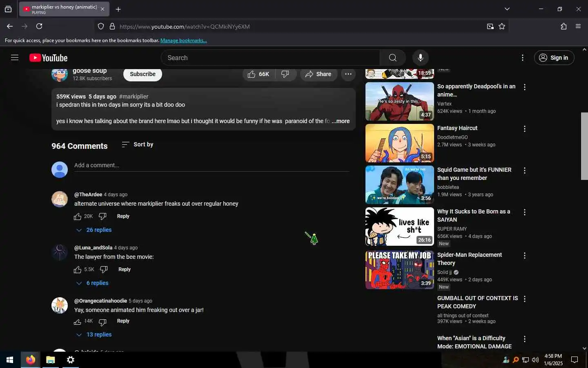The image size is (588, 368).
Task: Open picture-in-picture icon in address bar
Action: click(490, 26)
